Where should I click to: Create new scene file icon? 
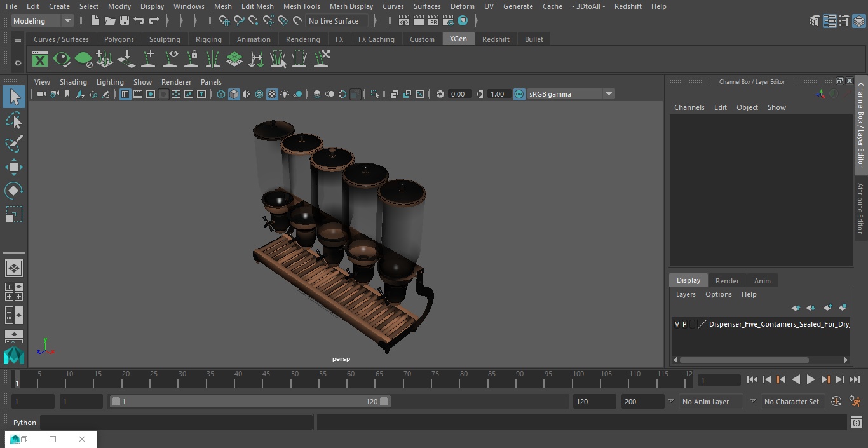95,21
